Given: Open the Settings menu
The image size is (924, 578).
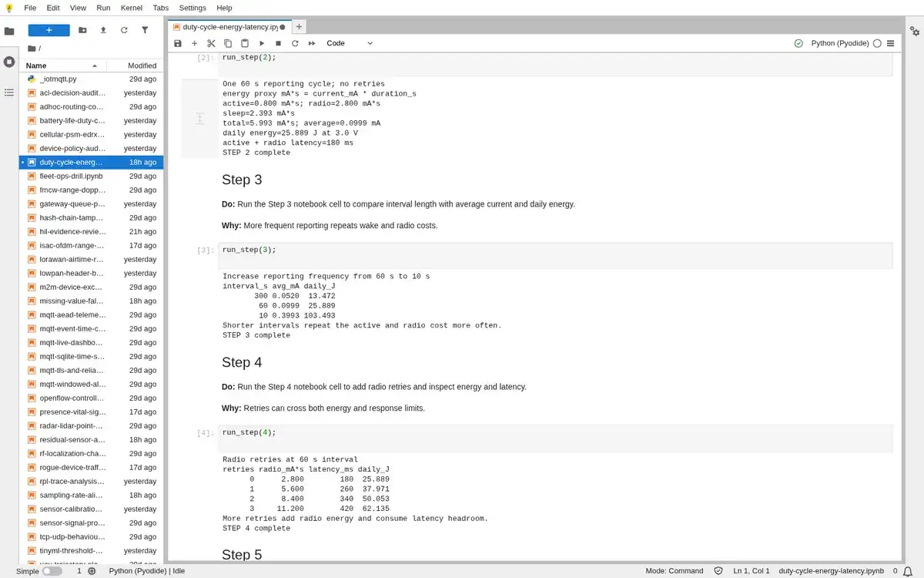Looking at the screenshot, I should tap(192, 8).
